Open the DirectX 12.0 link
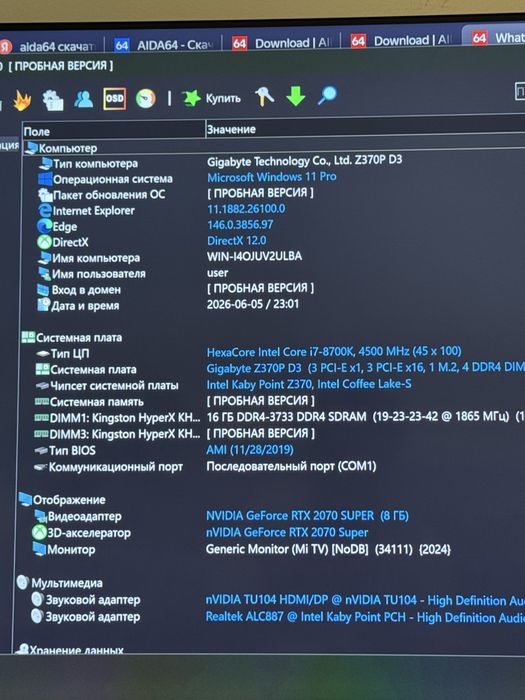The image size is (525, 700). coord(237,241)
